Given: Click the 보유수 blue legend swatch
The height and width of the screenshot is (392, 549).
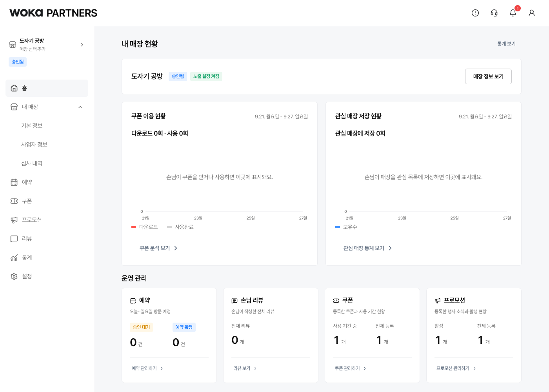Looking at the screenshot, I should [x=338, y=227].
